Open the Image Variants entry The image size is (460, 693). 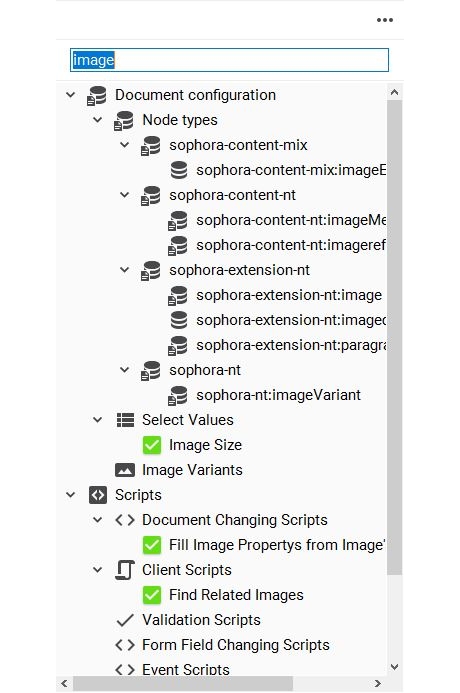pos(192,470)
